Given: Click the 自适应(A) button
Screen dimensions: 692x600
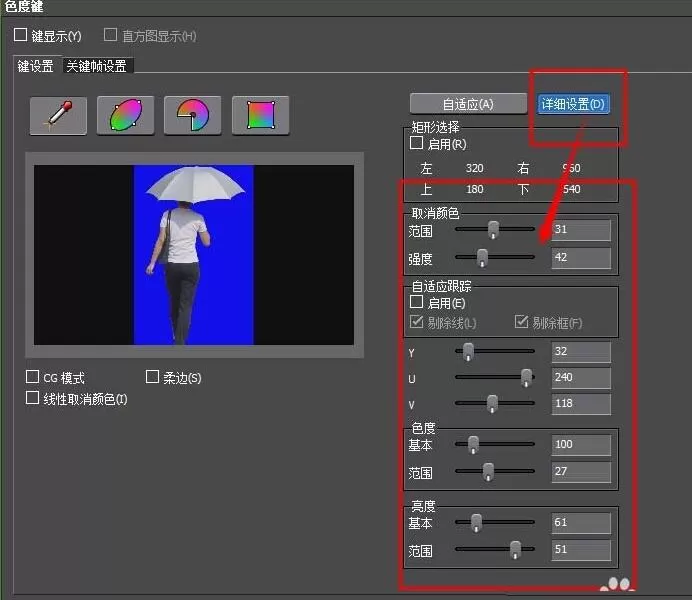Looking at the screenshot, I should [x=468, y=104].
